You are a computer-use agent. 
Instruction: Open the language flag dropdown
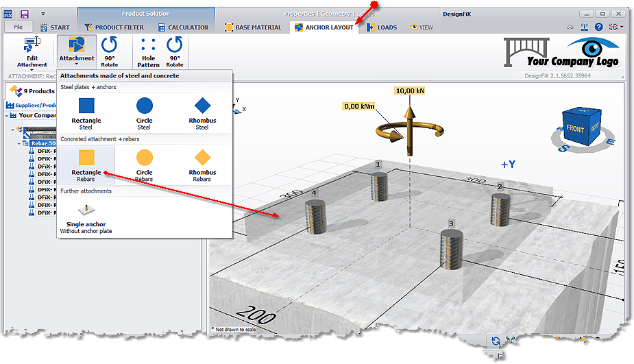(615, 27)
